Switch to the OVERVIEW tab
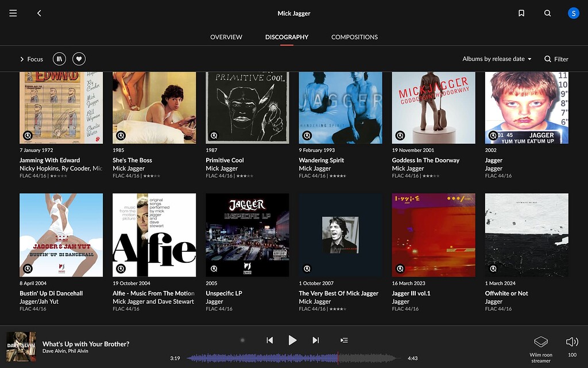The image size is (588, 368). tap(226, 36)
